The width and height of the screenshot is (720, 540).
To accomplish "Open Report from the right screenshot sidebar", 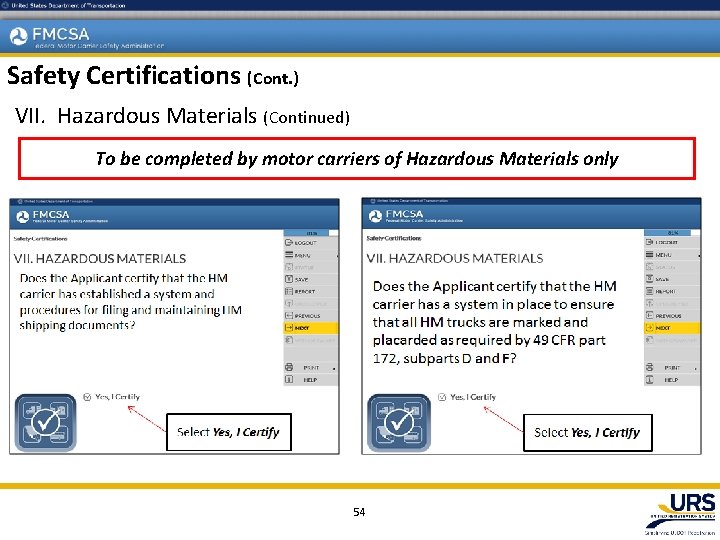I will tap(671, 291).
